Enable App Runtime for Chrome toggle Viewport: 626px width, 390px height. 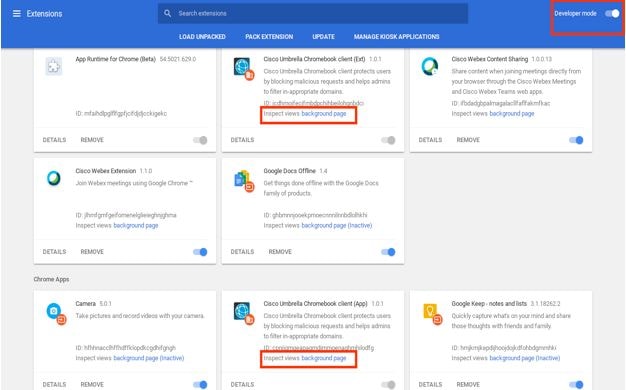pyautogui.click(x=200, y=140)
